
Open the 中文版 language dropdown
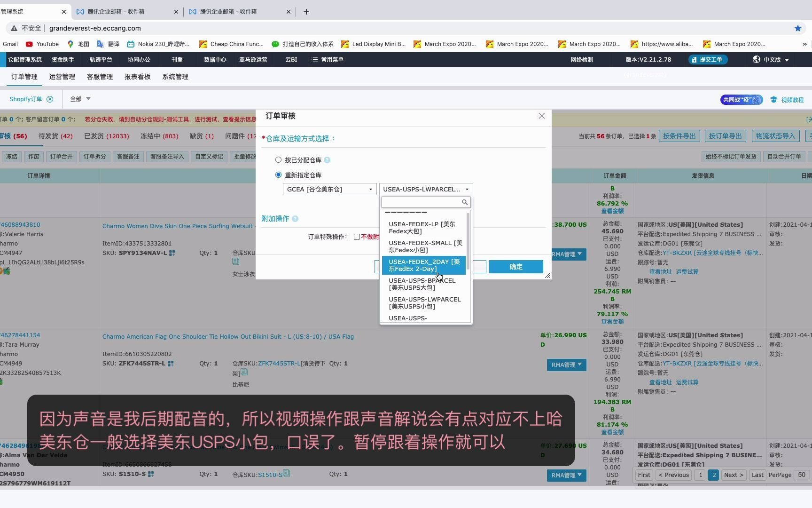pyautogui.click(x=771, y=60)
